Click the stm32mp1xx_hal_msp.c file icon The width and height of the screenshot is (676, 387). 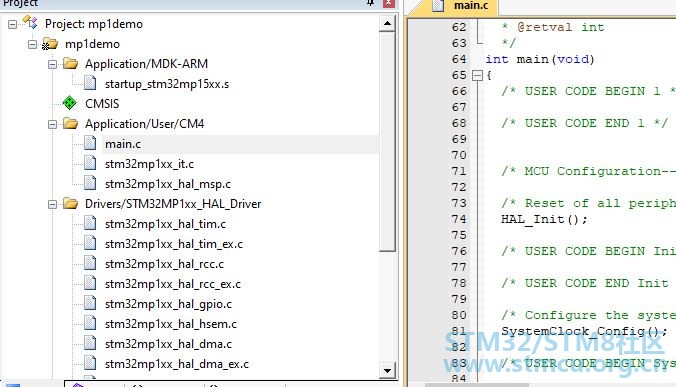tap(90, 183)
